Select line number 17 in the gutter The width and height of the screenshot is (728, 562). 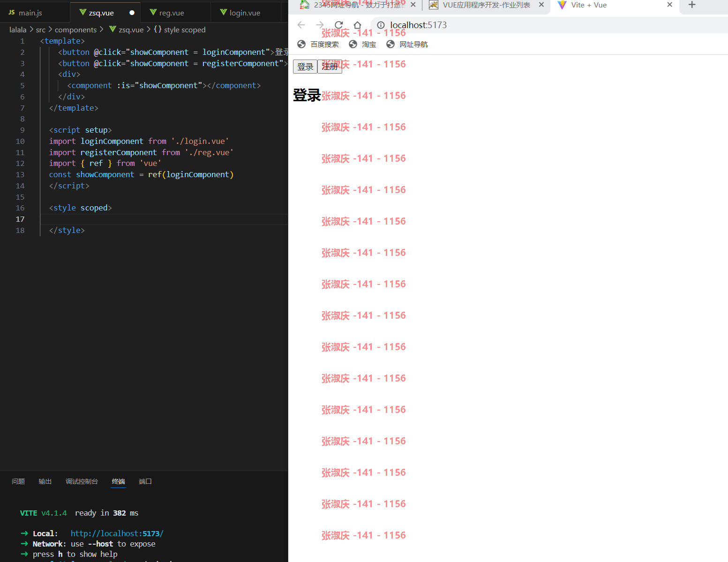point(20,219)
